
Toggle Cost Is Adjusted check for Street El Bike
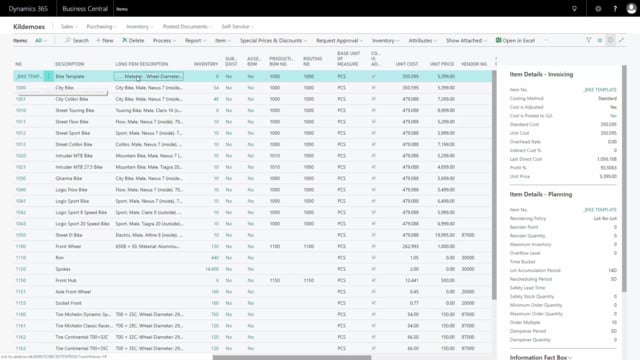[373, 235]
